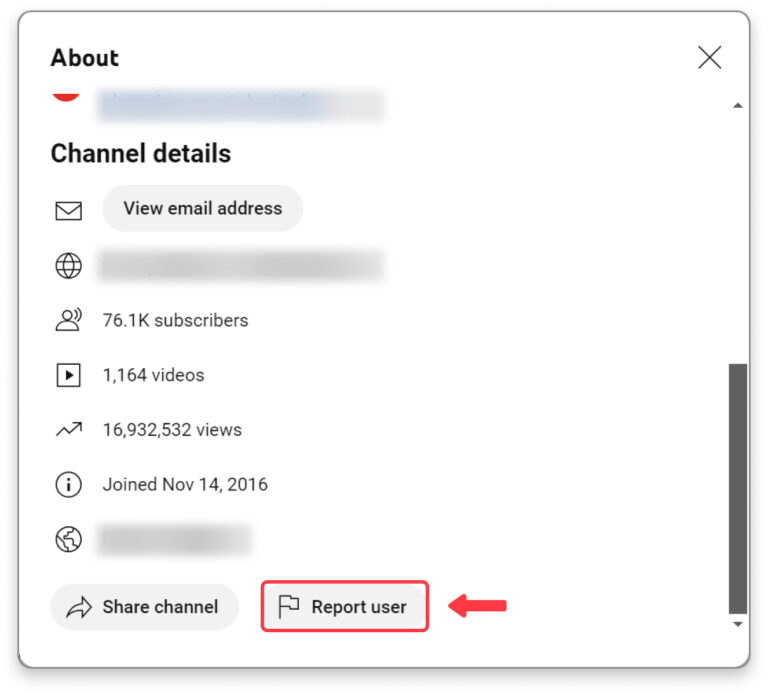The width and height of the screenshot is (768, 693).
Task: Click the 76.1K subscribers text
Action: click(175, 321)
